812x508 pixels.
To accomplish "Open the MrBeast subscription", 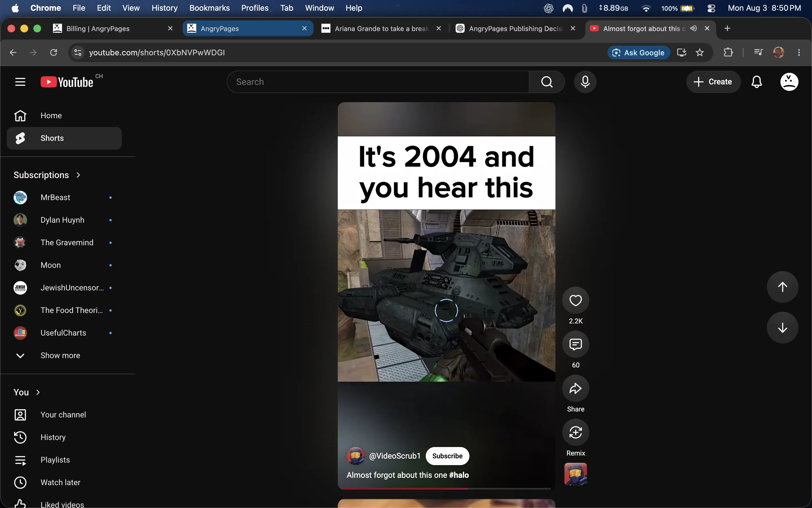I will coord(64,197).
